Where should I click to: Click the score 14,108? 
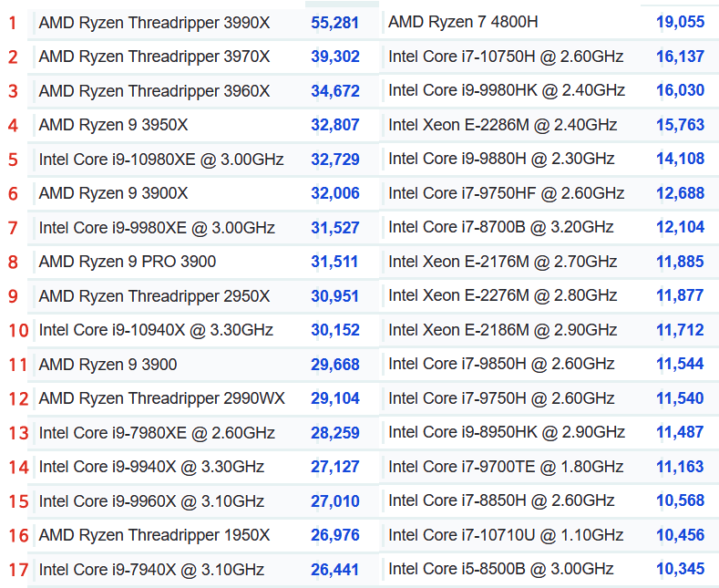[680, 159]
